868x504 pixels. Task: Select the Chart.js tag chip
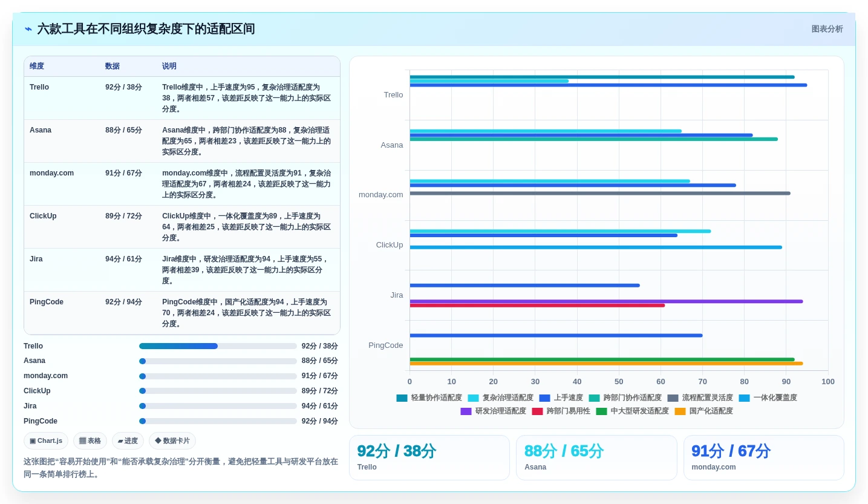pyautogui.click(x=46, y=441)
